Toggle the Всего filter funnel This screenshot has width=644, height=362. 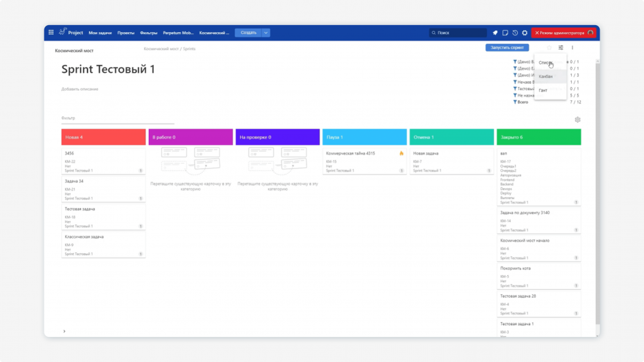point(515,102)
